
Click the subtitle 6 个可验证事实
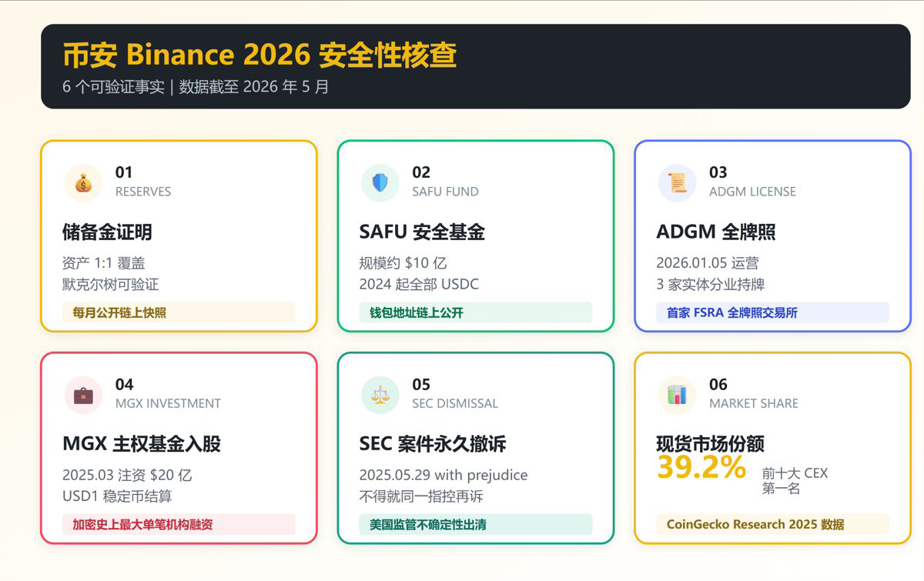(x=113, y=87)
